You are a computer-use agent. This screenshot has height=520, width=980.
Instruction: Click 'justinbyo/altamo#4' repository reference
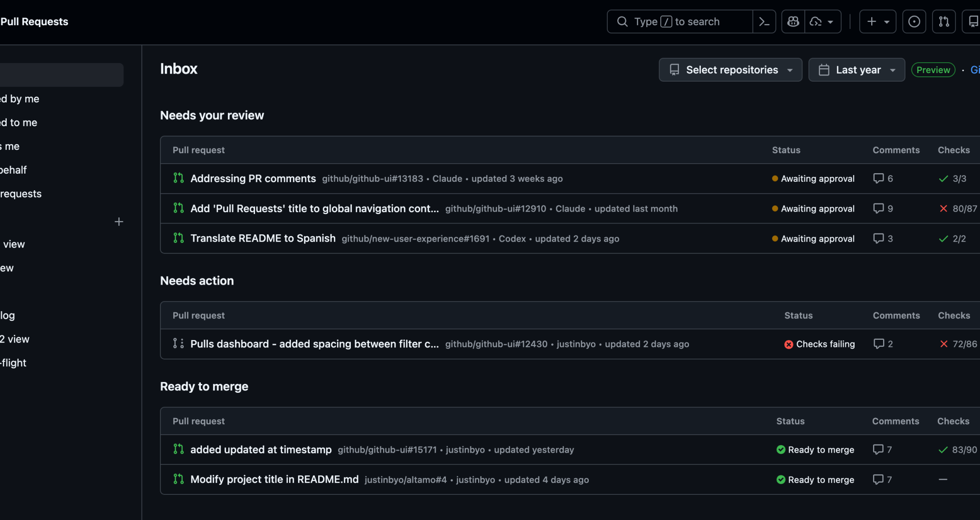coord(405,480)
